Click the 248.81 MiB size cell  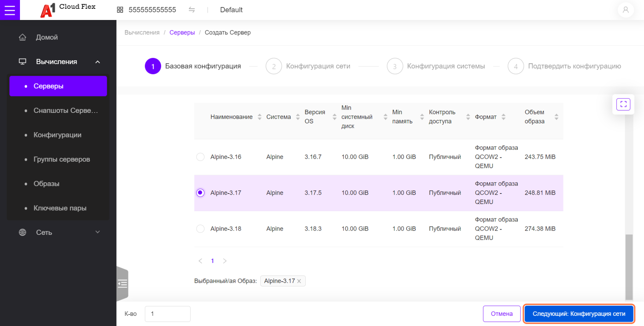pyautogui.click(x=540, y=193)
